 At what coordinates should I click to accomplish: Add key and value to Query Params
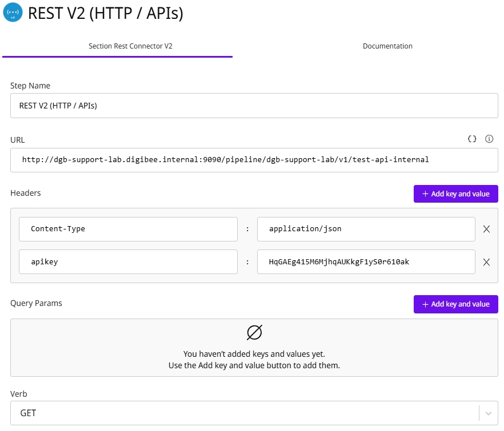(x=455, y=304)
